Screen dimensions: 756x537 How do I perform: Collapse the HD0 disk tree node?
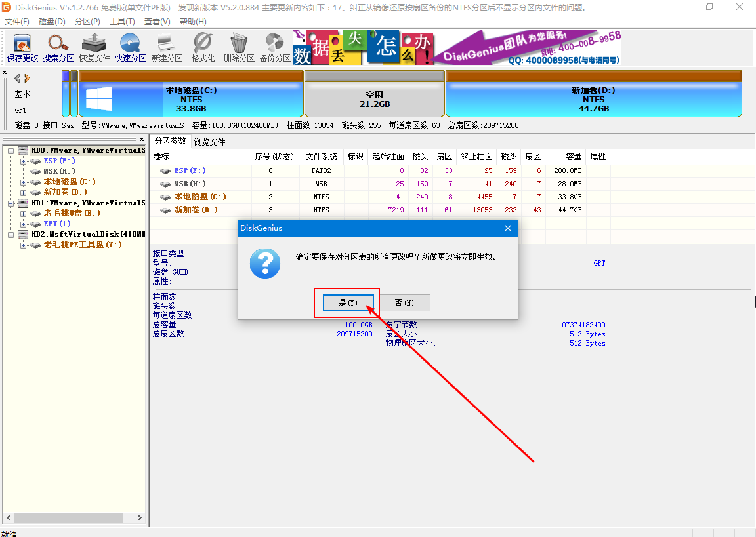pyautogui.click(x=10, y=151)
